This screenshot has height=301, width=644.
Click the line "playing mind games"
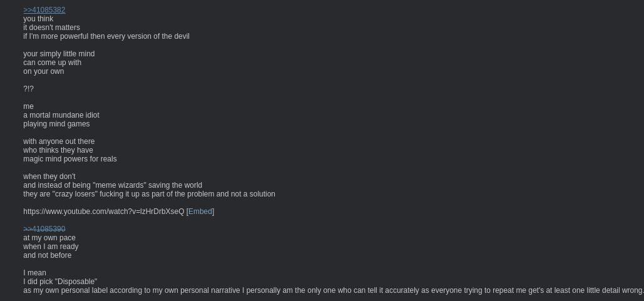point(56,124)
